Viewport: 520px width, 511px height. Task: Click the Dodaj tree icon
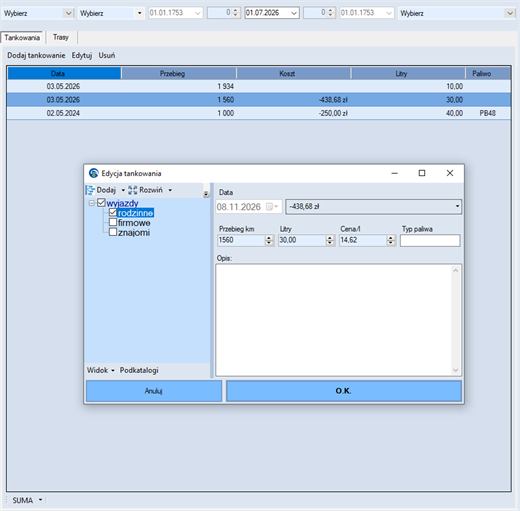pos(90,190)
